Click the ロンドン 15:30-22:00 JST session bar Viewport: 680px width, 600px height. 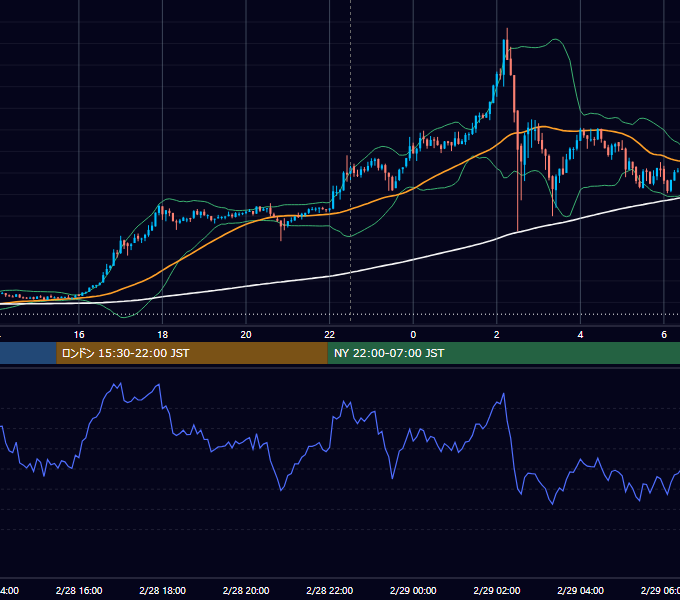point(192,353)
